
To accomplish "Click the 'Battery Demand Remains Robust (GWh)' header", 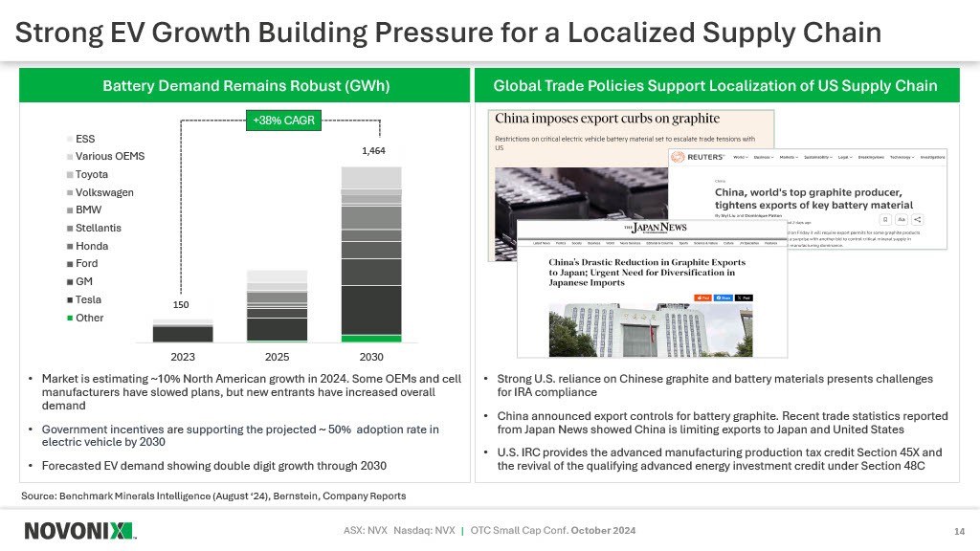I will click(245, 85).
